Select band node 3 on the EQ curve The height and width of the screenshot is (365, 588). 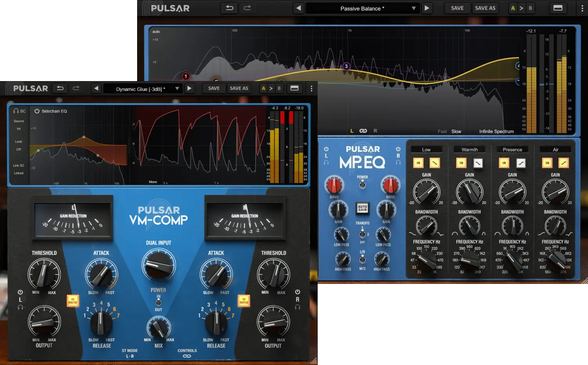346,66
